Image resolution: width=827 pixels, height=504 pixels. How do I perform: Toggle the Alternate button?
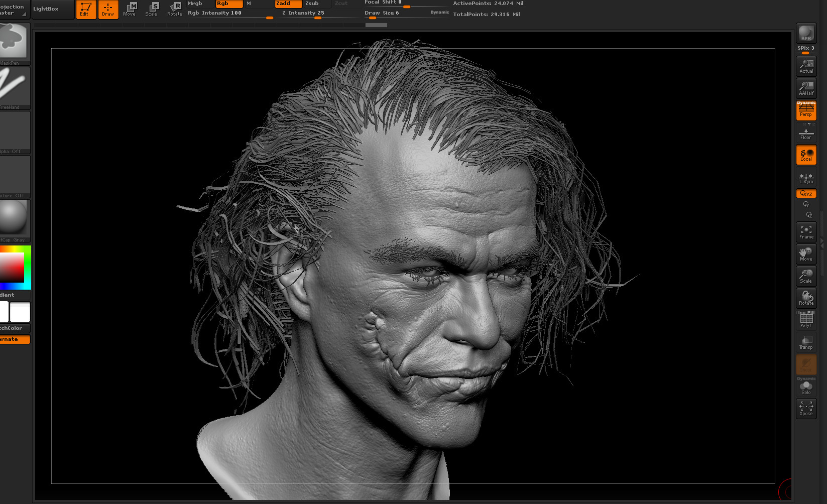(14, 339)
